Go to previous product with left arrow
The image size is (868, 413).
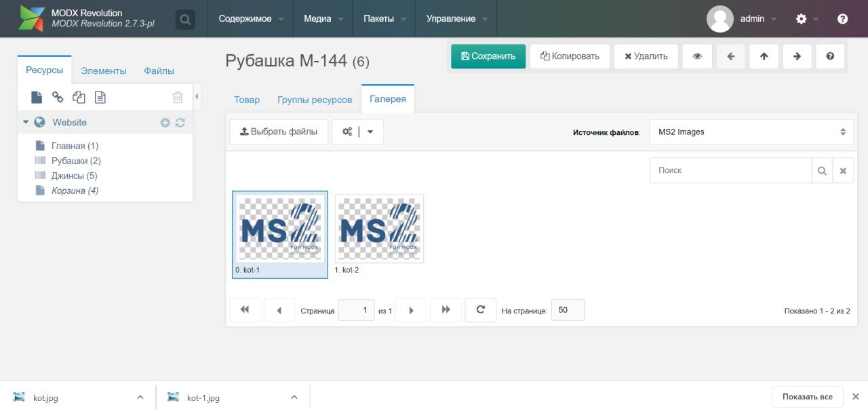pos(731,56)
